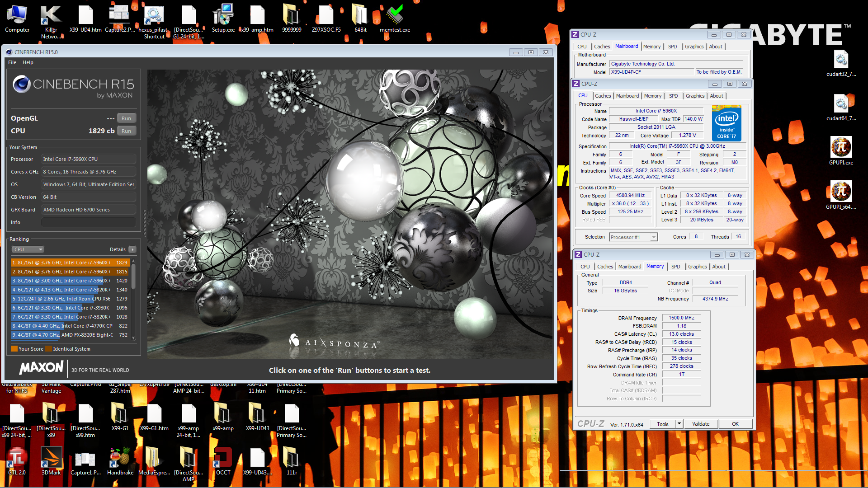868x488 pixels.
Task: Open the Computer desktop icon
Action: (17, 19)
